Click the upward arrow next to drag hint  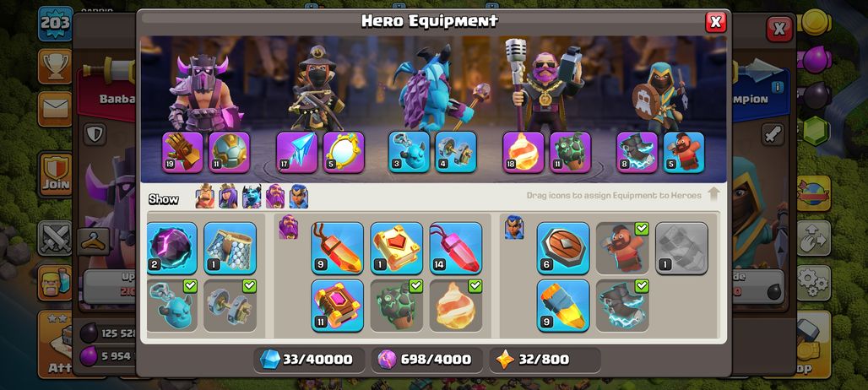[714, 195]
